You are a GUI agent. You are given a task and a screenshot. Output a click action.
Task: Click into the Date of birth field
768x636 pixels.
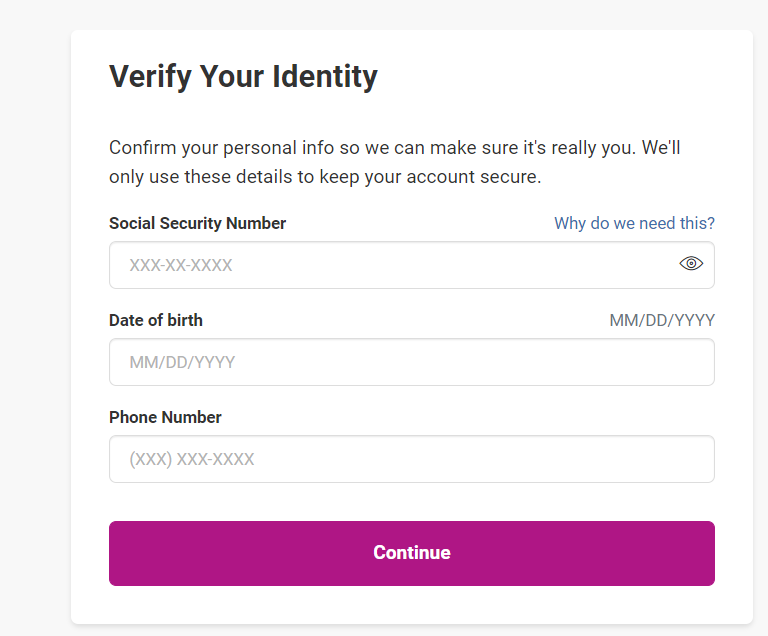411,362
